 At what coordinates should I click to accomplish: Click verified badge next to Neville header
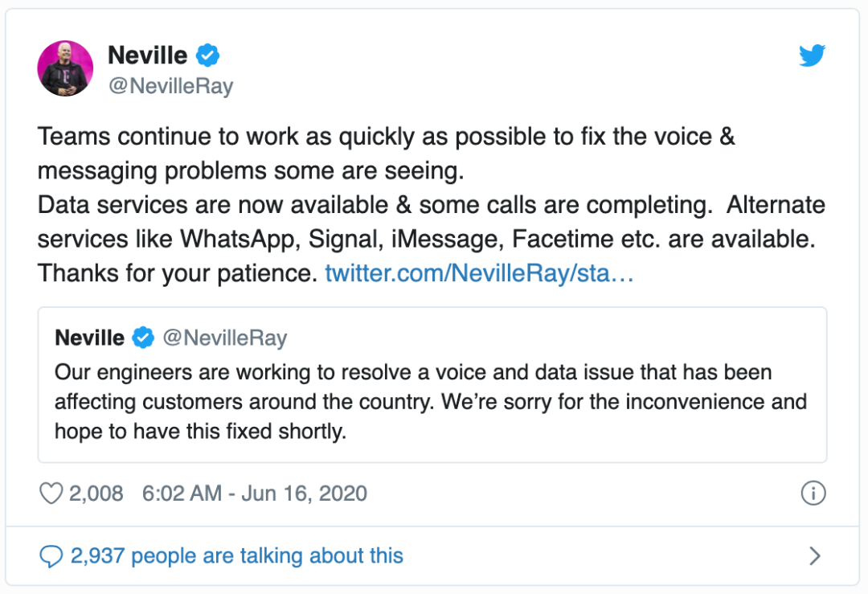click(x=207, y=55)
